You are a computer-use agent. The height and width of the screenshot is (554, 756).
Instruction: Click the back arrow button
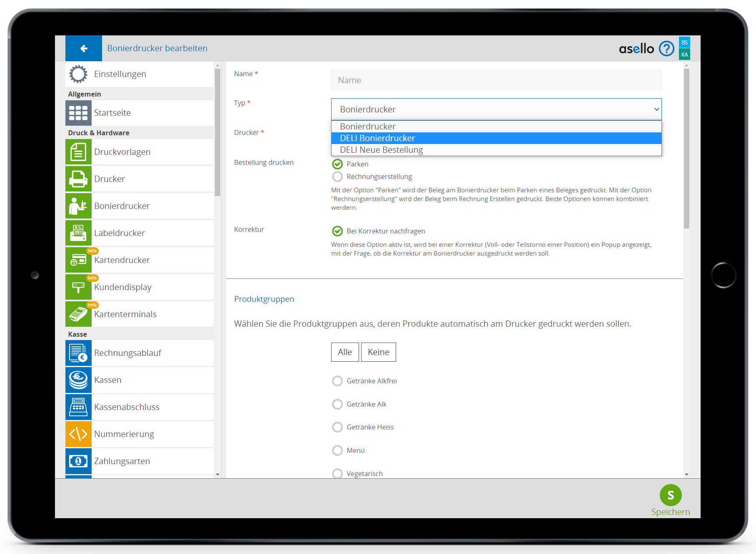[x=84, y=48]
